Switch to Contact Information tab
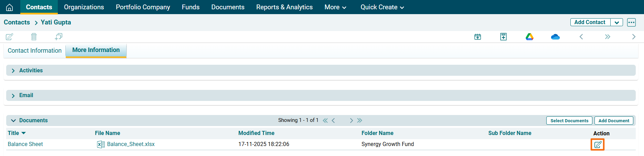 [35, 51]
